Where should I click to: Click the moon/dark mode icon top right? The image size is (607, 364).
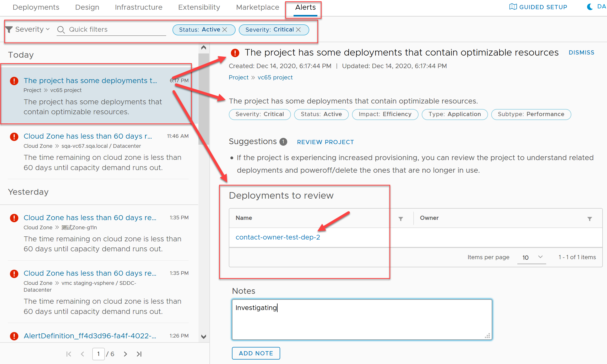pos(590,6)
